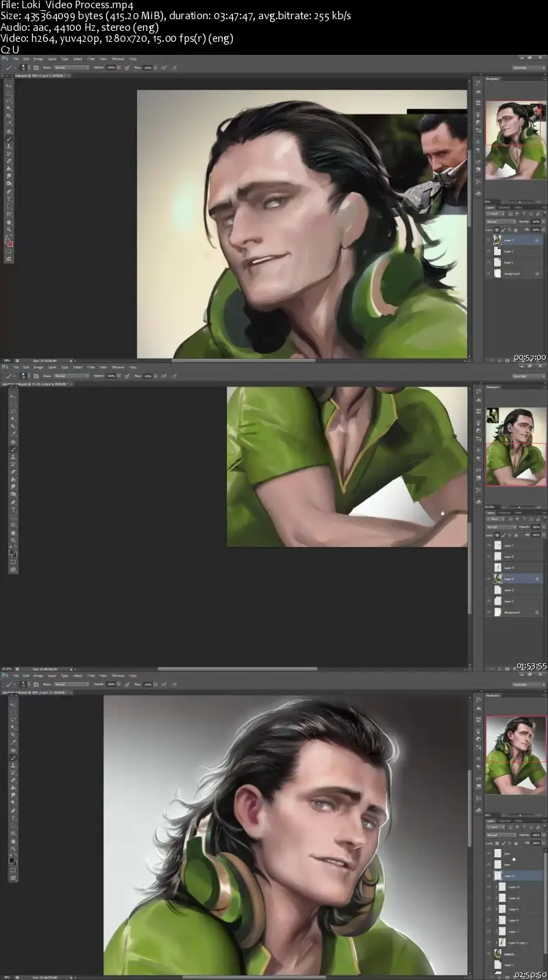Viewport: 548px width, 980px height.
Task: Open the File menu in the 00:57:00 frame
Action: [16, 59]
